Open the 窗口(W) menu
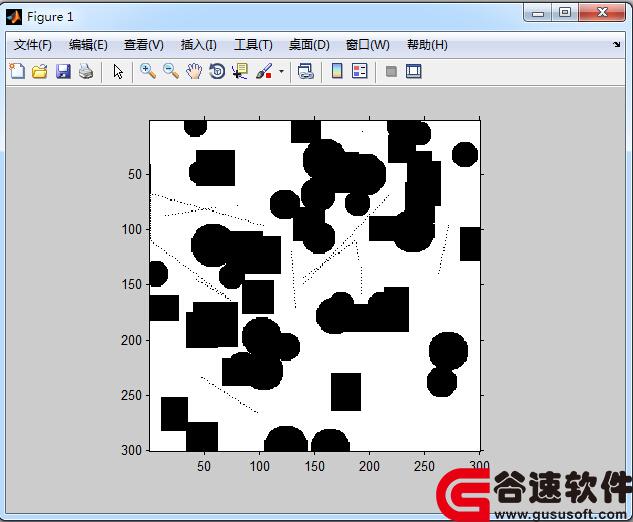 367,44
